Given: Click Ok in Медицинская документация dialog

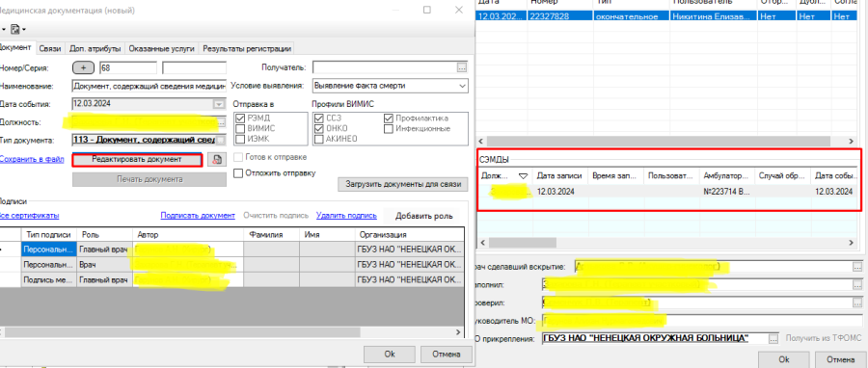Looking at the screenshot, I should point(390,355).
